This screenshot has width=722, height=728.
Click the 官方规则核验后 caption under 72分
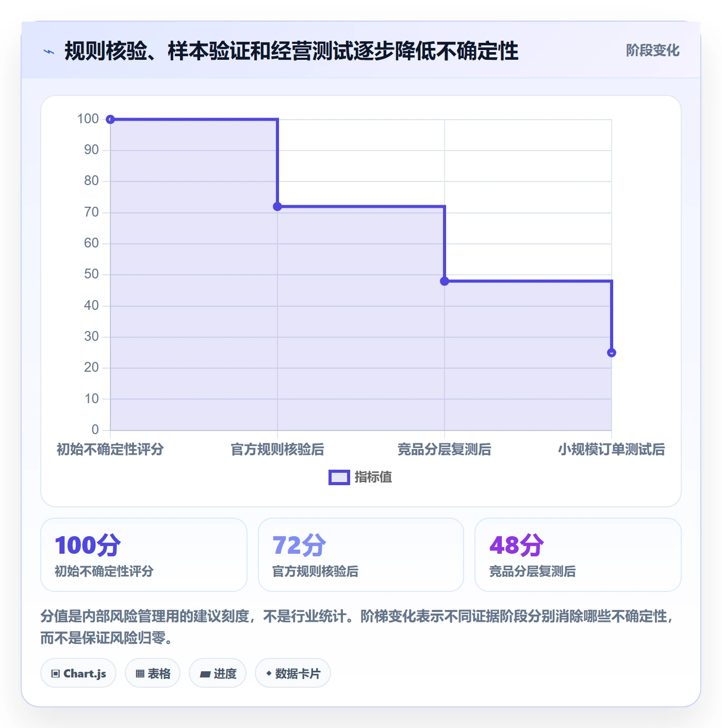click(315, 571)
